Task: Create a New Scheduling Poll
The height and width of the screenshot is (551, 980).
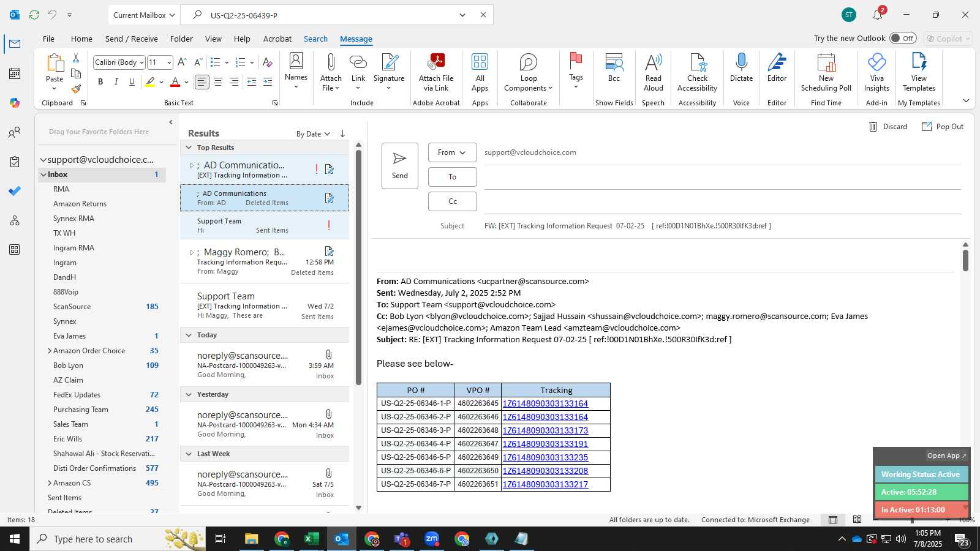Action: [x=826, y=62]
